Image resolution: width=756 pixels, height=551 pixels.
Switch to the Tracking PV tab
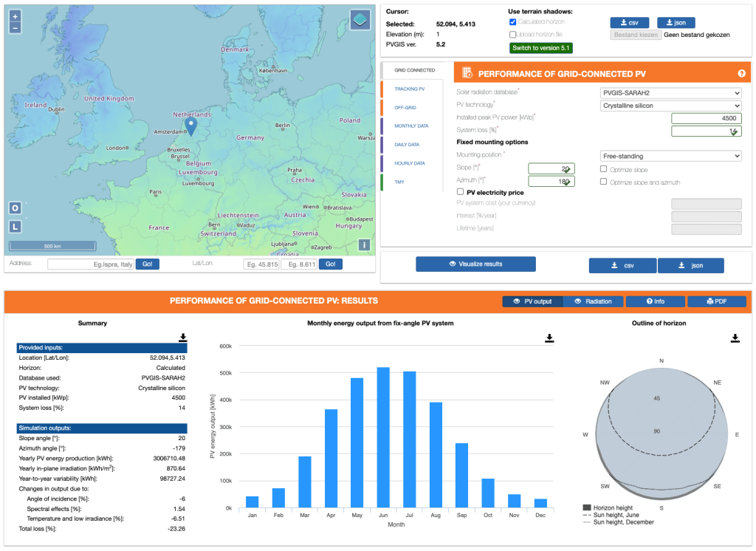[409, 89]
